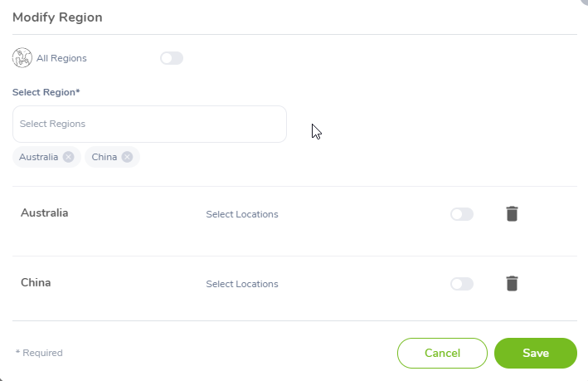
Task: Click the Australia row heading
Action: click(45, 212)
